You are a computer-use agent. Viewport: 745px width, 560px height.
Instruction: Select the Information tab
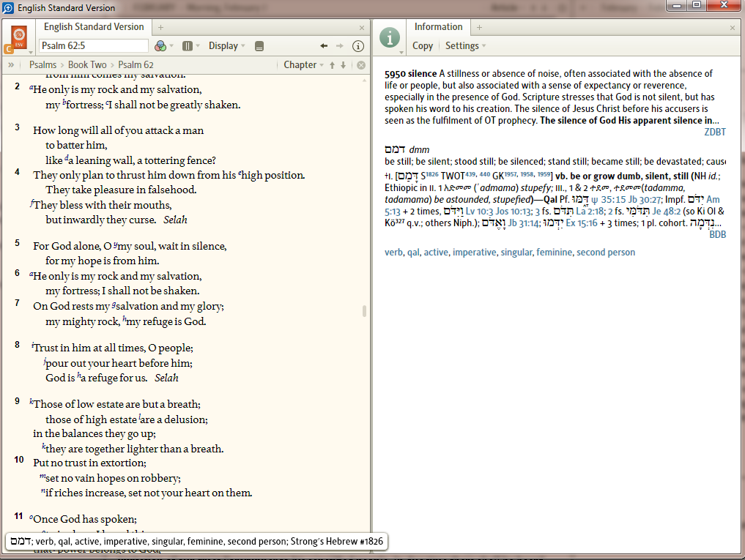[x=438, y=27]
